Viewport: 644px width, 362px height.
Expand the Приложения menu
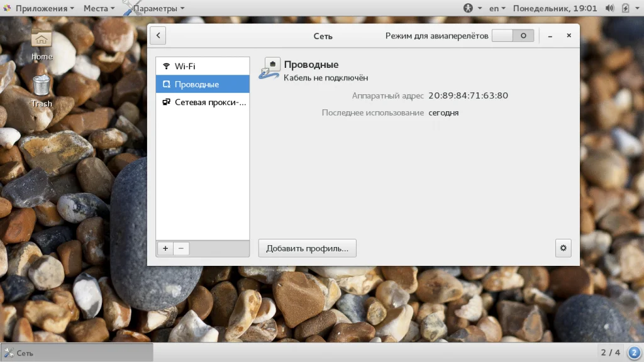(39, 8)
